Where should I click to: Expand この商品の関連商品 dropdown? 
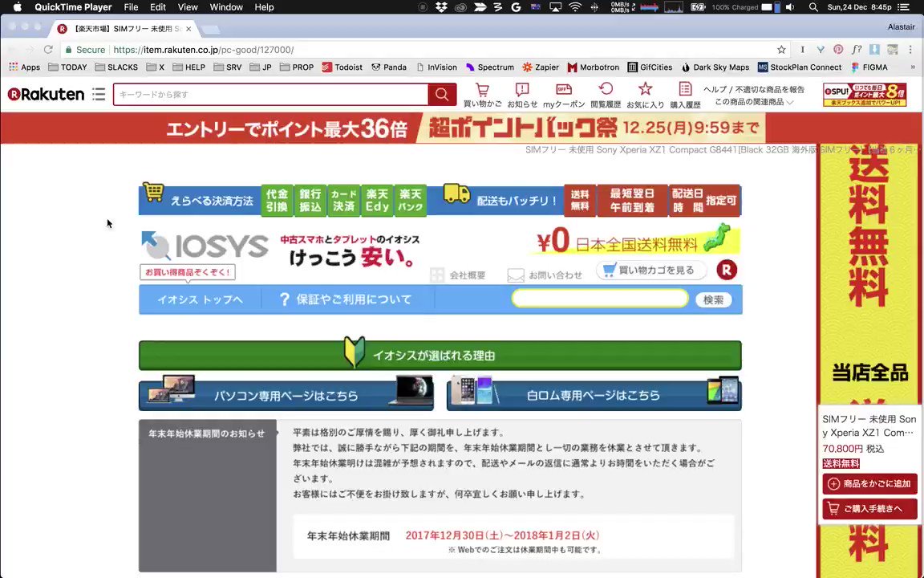754,102
